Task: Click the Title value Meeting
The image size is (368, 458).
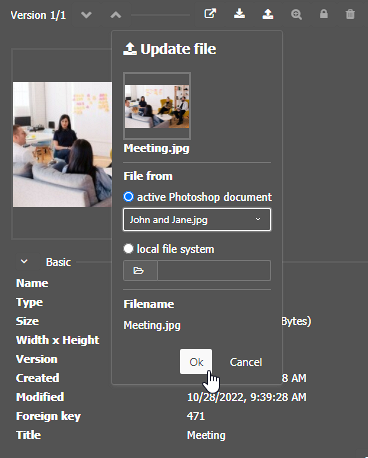Action: click(x=206, y=435)
